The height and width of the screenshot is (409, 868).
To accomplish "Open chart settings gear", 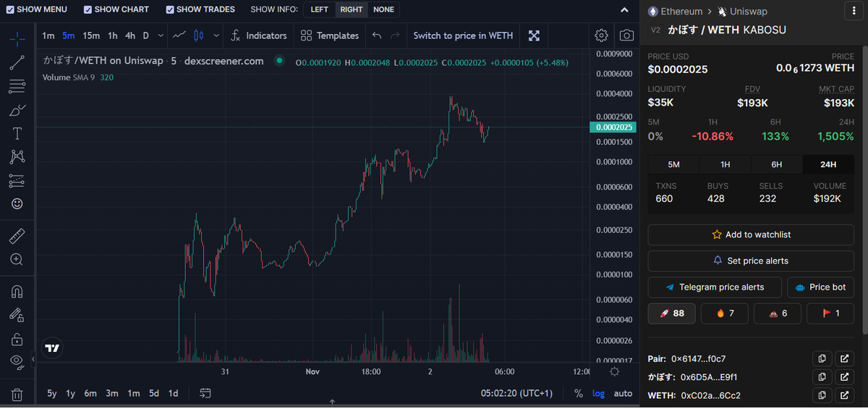I will [601, 35].
